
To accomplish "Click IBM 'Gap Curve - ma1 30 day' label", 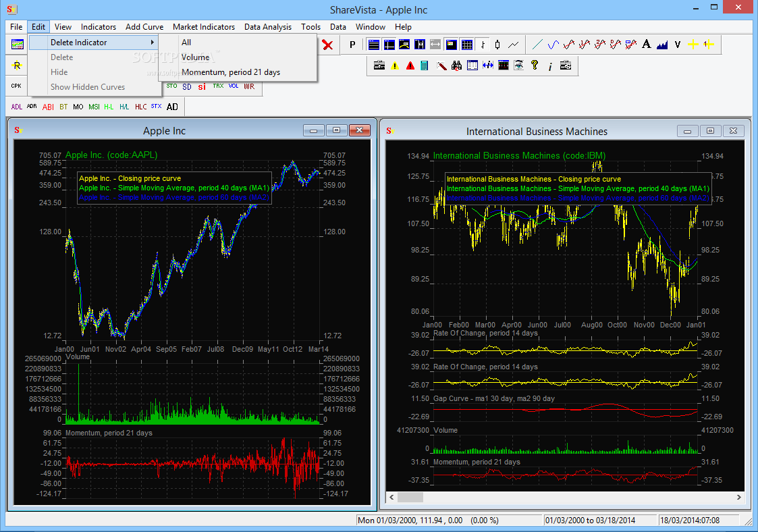I will pyautogui.click(x=494, y=398).
